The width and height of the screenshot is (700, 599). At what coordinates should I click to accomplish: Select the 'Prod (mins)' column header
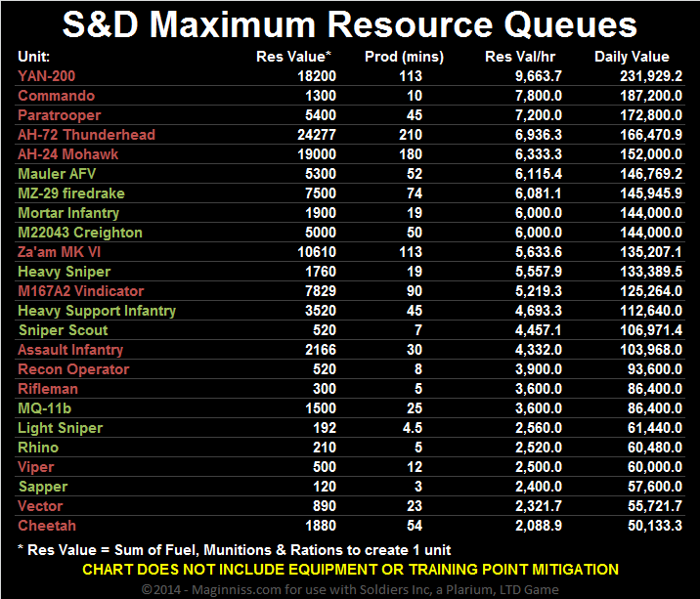[404, 57]
